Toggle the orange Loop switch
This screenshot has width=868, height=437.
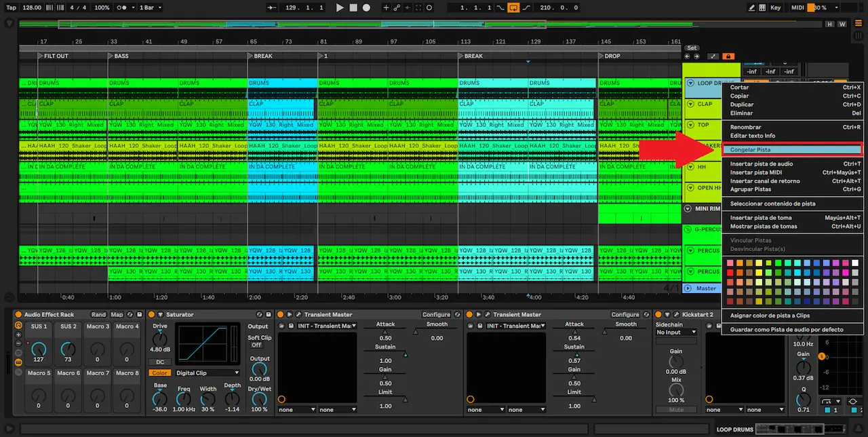(x=513, y=7)
